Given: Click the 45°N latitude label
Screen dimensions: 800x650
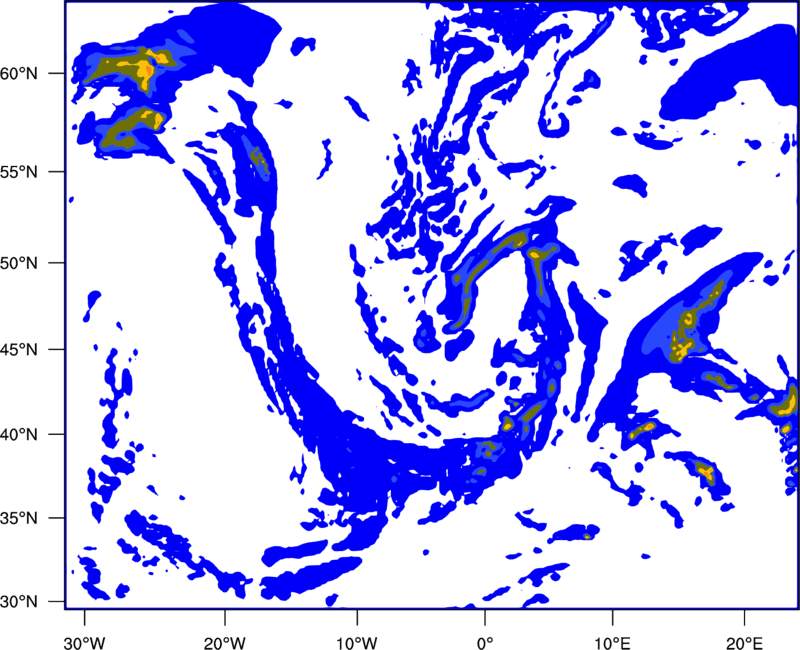Looking at the screenshot, I should tap(19, 350).
